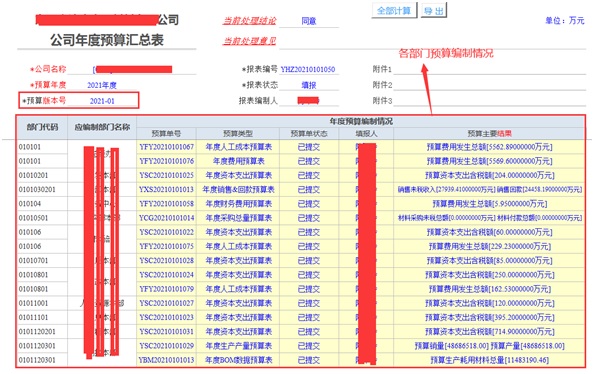The width and height of the screenshot is (594, 374).
Task: Click result 预算资本支出含税额 204.00 万元
Action: tap(489, 175)
